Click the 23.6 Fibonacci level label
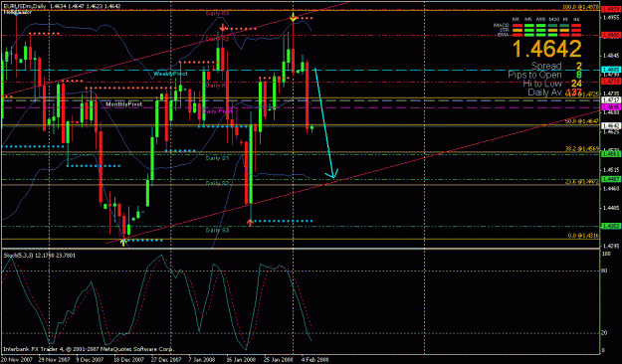The image size is (622, 364). point(582,182)
